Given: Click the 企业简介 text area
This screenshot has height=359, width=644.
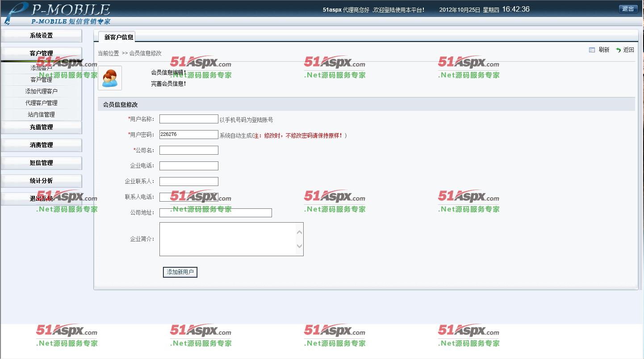Looking at the screenshot, I should pos(228,239).
